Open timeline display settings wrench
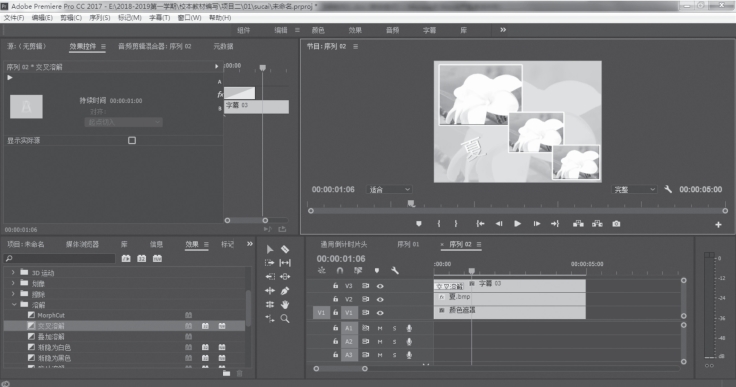 tap(395, 271)
